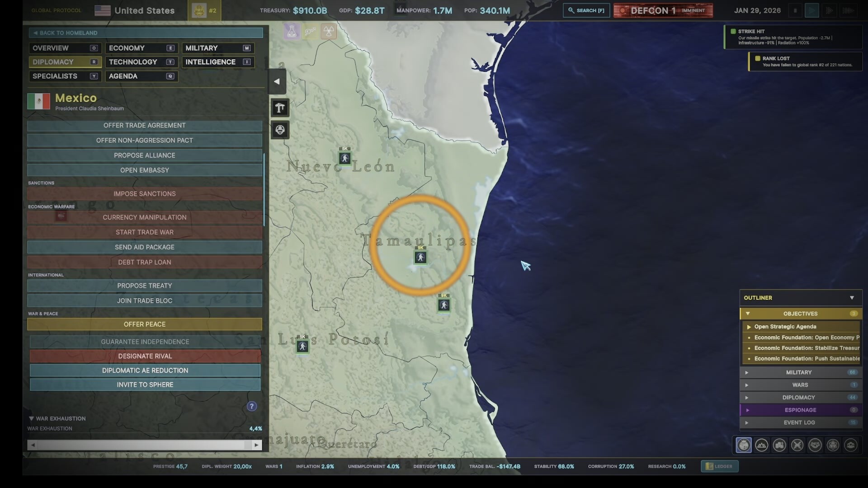Click the DEFCON 1 status indicator
Image resolution: width=868 pixels, height=488 pixels.
[x=663, y=10]
